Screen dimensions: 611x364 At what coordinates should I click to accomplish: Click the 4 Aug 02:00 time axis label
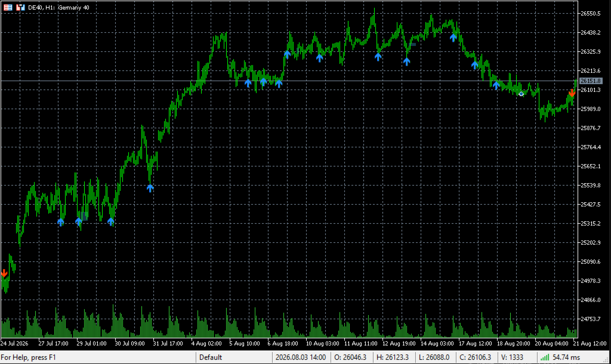(x=206, y=344)
